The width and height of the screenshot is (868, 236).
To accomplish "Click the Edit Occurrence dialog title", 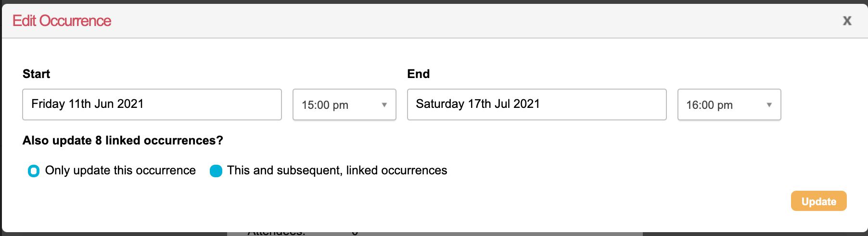I will [62, 21].
